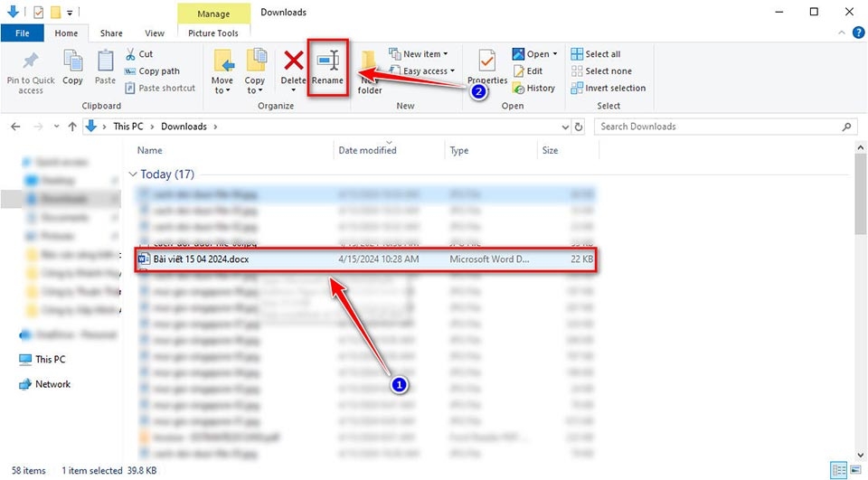Click the search magnifier icon
Screen dimensions: 868x480
pos(846,127)
